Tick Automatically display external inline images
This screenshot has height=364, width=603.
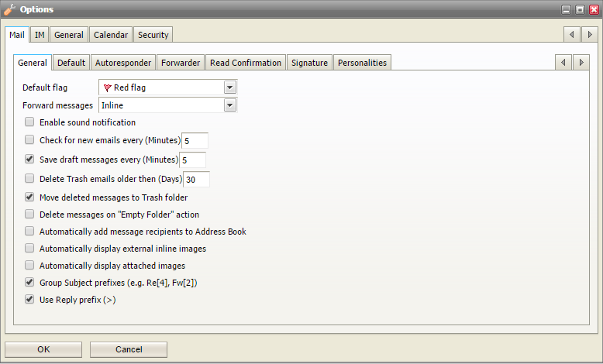click(x=29, y=248)
